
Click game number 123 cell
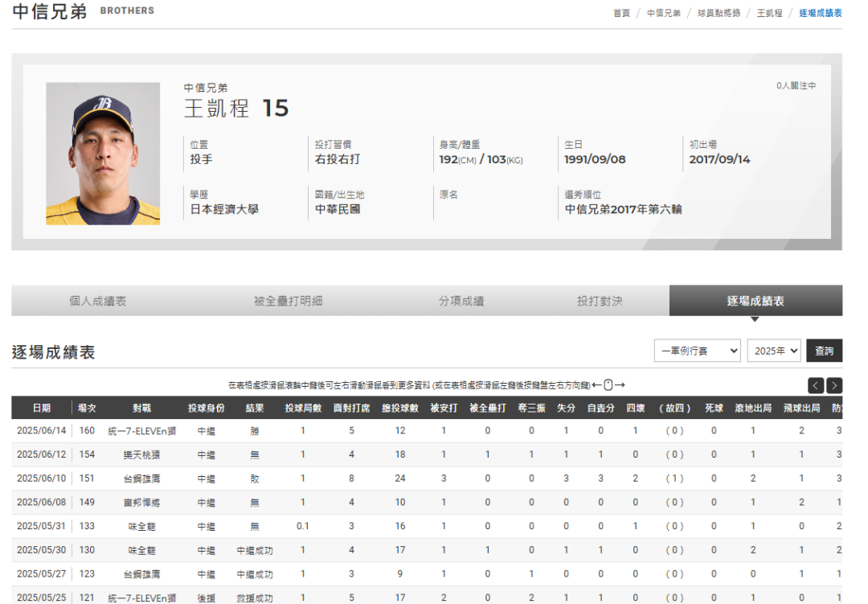87,573
